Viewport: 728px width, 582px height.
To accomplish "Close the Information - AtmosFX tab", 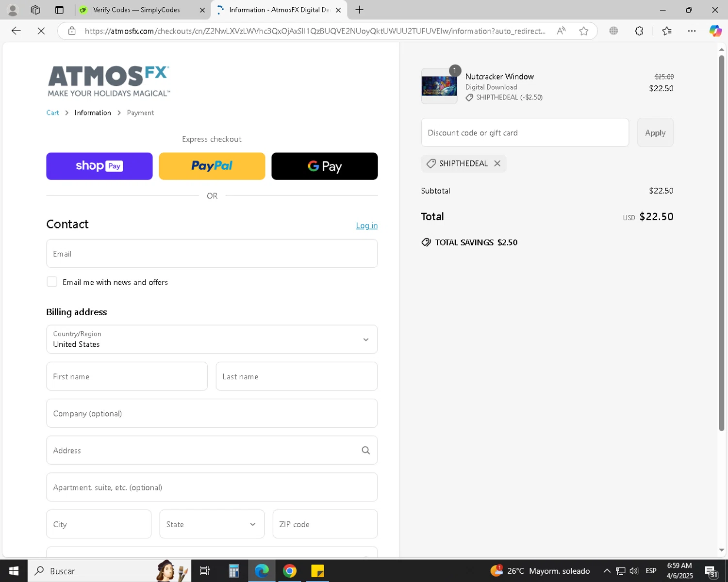I will coord(338,10).
